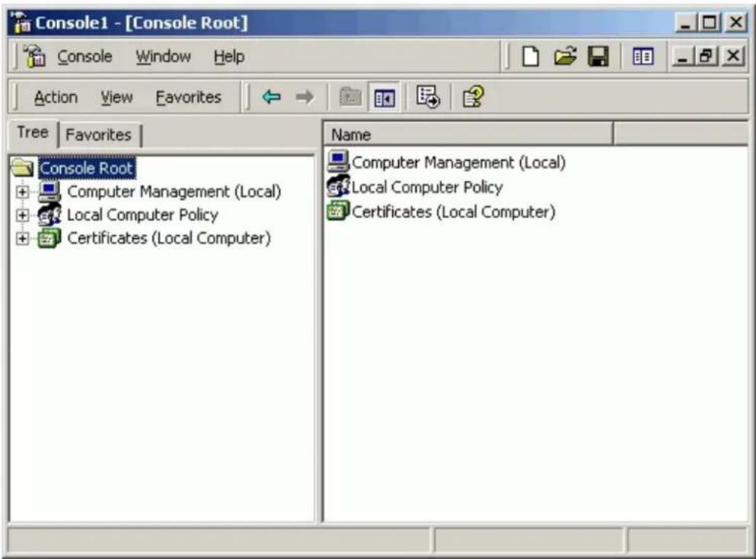Expand Certificates (Local Computer) node
The image size is (756, 559).
(x=21, y=238)
